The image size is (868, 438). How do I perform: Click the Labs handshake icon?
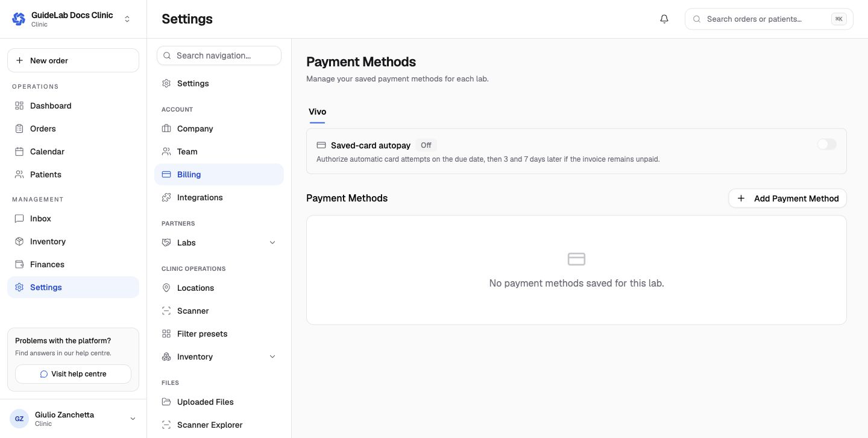(x=166, y=243)
